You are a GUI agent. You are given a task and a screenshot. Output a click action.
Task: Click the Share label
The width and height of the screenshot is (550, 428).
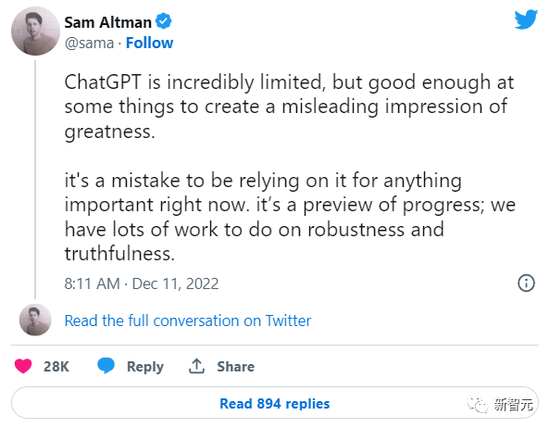click(236, 366)
